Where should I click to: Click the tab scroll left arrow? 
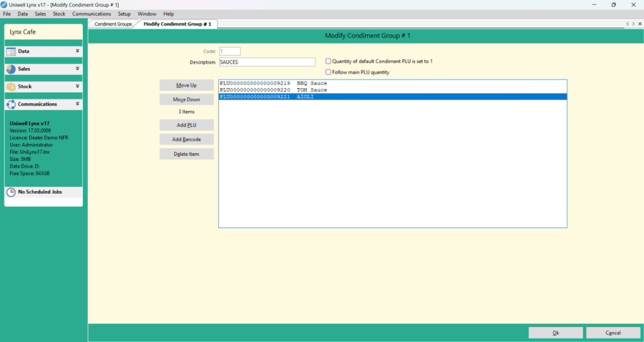tap(627, 24)
